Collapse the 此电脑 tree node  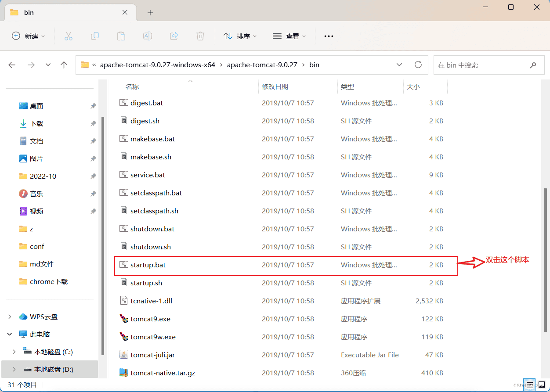10,334
